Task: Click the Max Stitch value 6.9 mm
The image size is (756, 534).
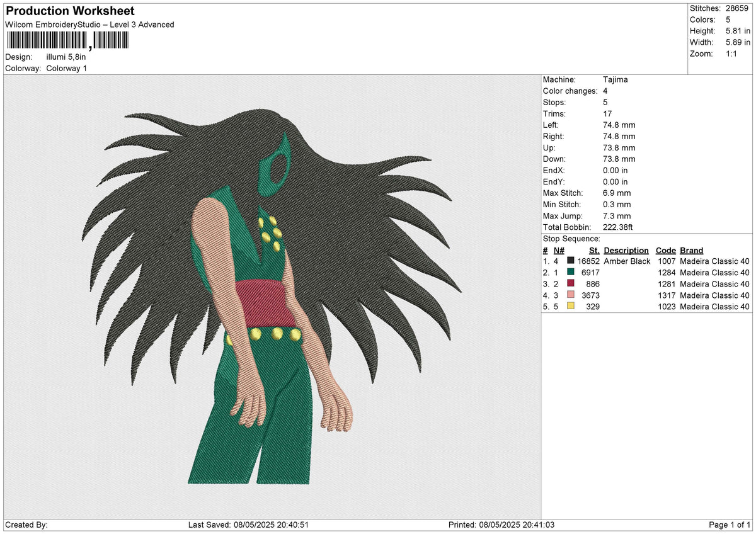Action: (617, 193)
